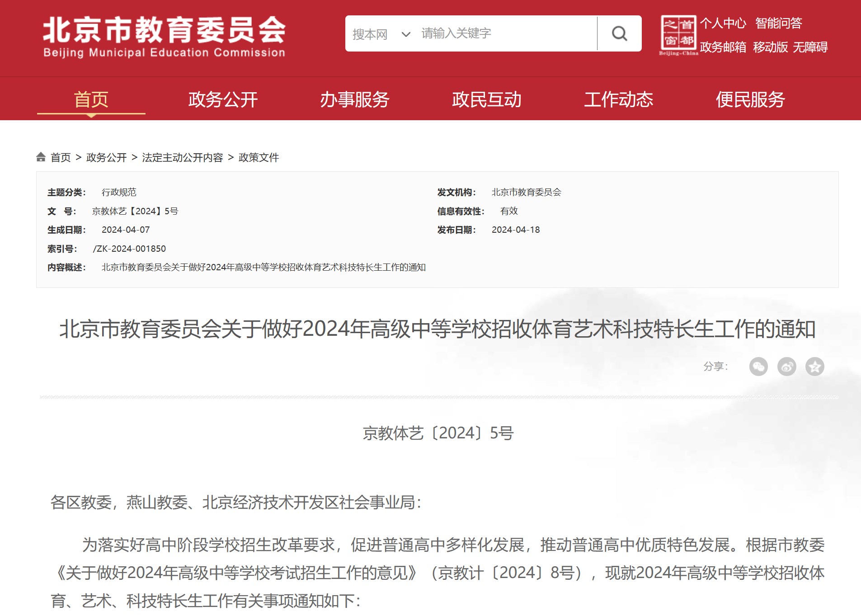Click breadcrumb 法定主动公开内容 link
Viewport: 861px width, 616px height.
[x=183, y=157]
